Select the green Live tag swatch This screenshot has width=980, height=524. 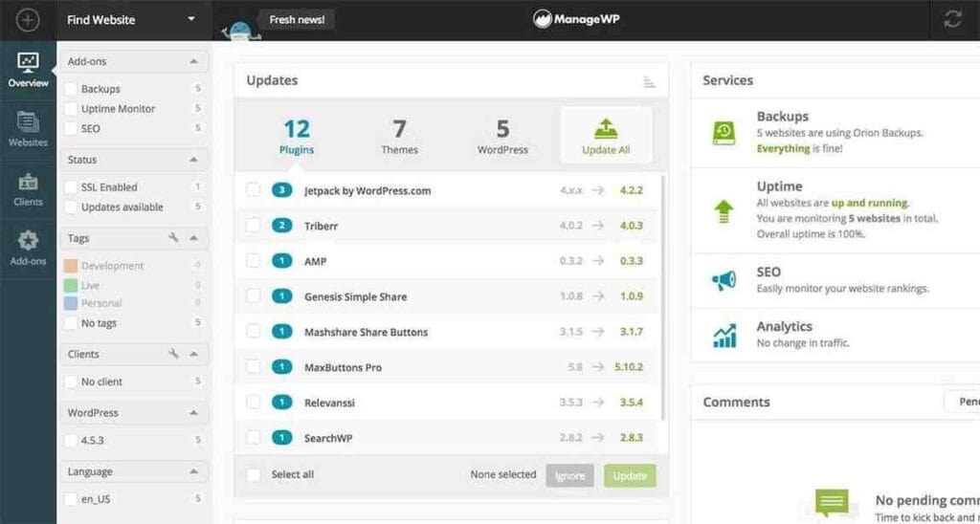pyautogui.click(x=71, y=285)
